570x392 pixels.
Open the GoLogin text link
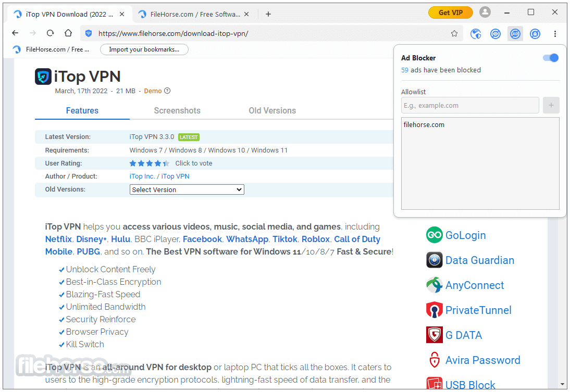click(x=466, y=235)
